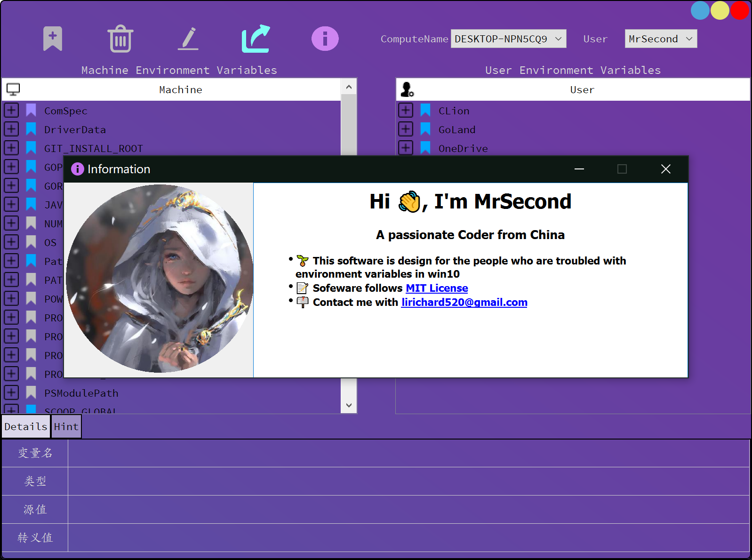The image size is (752, 560).
Task: Expand the PSModulePath variable node
Action: click(x=11, y=392)
